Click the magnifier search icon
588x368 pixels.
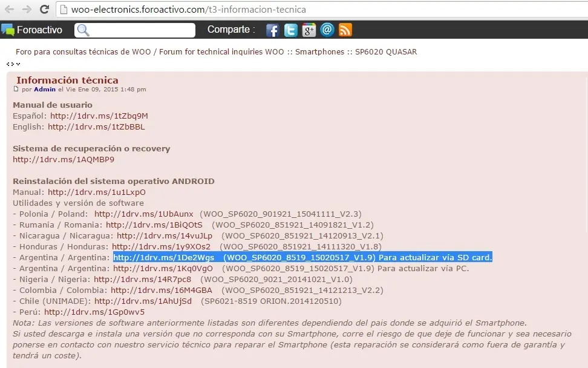click(x=83, y=30)
